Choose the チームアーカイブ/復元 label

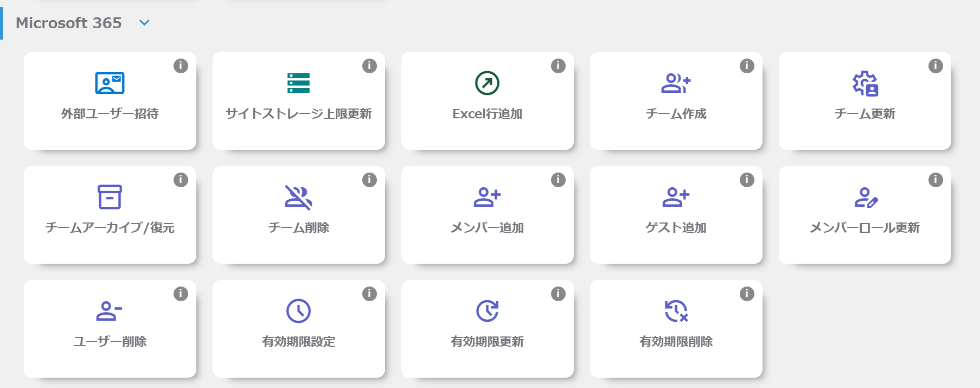(110, 227)
